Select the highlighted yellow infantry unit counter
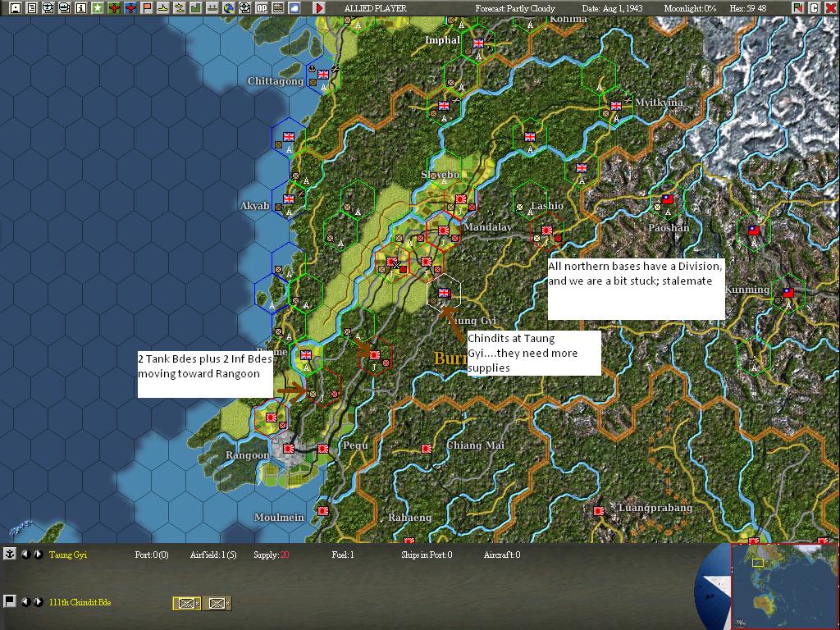The height and width of the screenshot is (630, 840). pyautogui.click(x=186, y=603)
